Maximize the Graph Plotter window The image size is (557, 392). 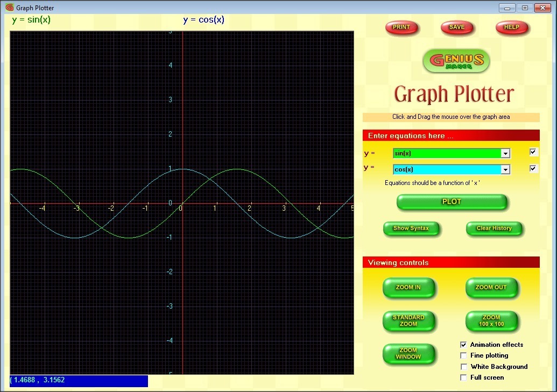525,8
